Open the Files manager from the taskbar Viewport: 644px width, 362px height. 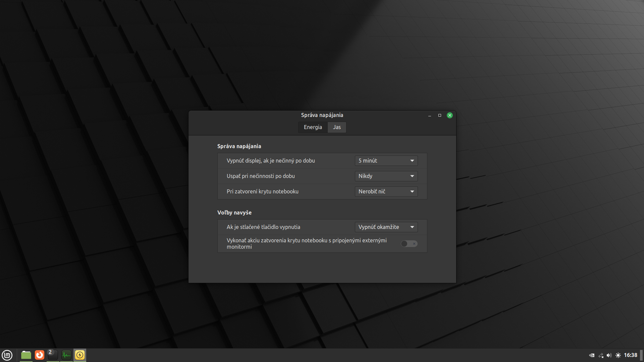pos(26,355)
